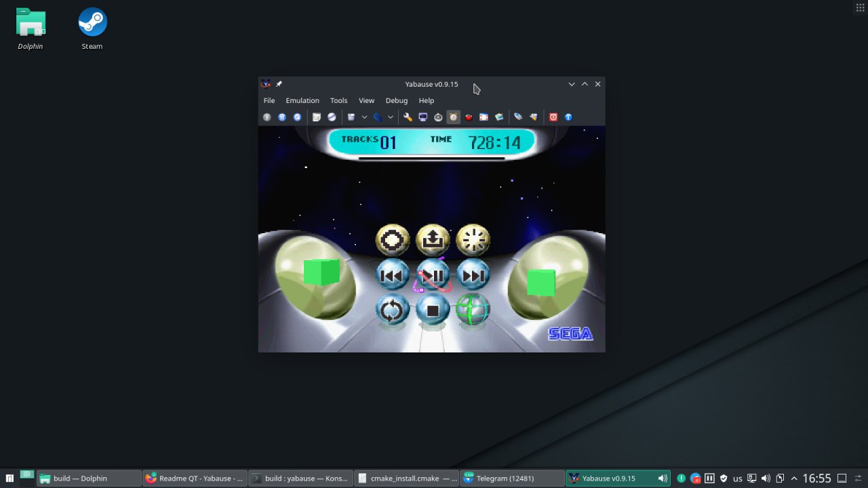Click the monitor fullscreen toolbar icon
Image resolution: width=868 pixels, height=488 pixels.
point(423,117)
